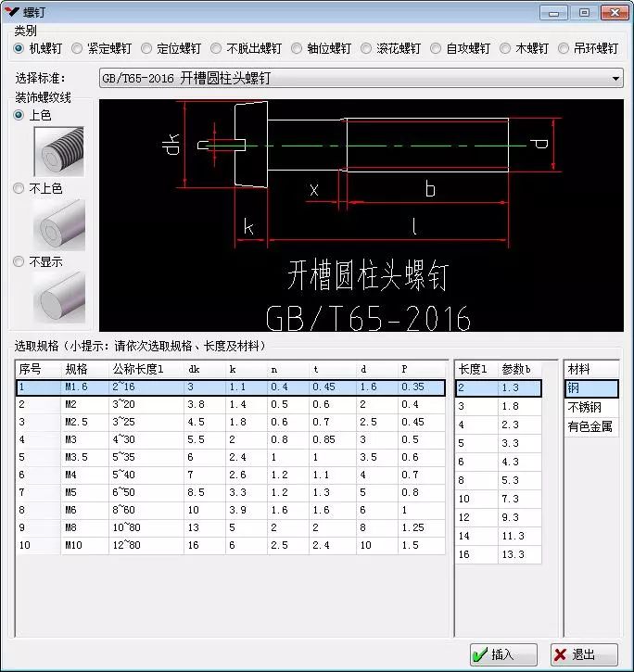The image size is (634, 672).
Task: Click the hidden thread preview thumbnail
Action: [x=59, y=297]
